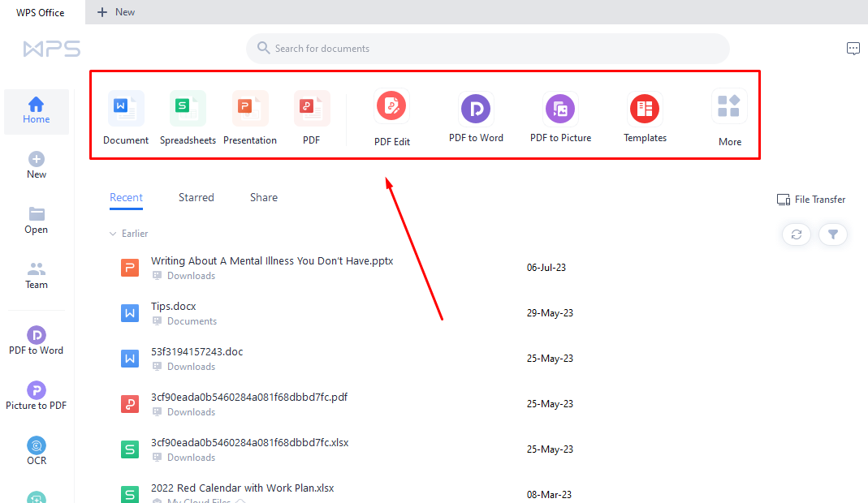Image resolution: width=868 pixels, height=503 pixels.
Task: Switch to the Share tab
Action: 264,197
